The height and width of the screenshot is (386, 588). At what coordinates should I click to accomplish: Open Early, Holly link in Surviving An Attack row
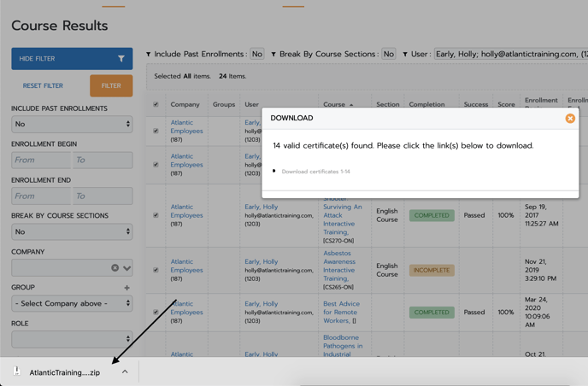(261, 207)
